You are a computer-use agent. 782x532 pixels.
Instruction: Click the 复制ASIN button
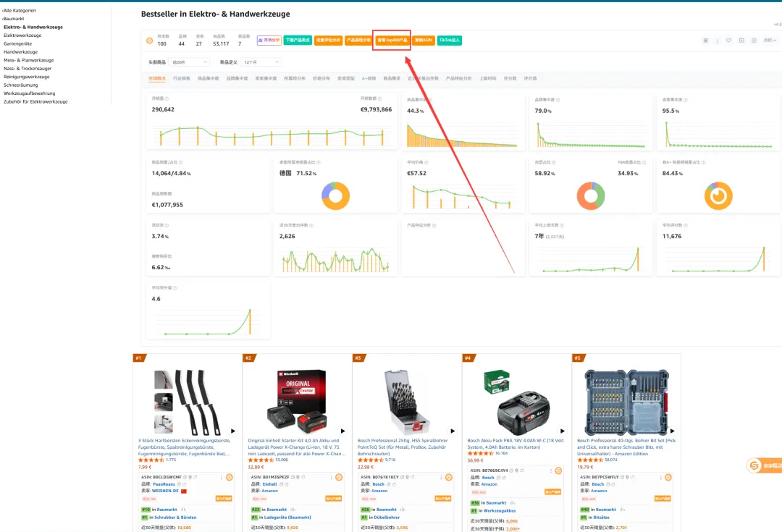424,41
